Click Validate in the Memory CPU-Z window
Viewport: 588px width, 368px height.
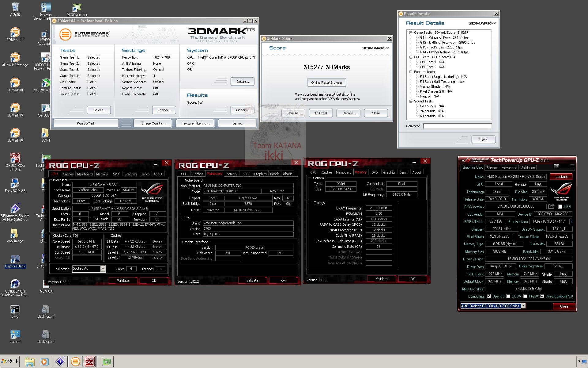(x=382, y=279)
